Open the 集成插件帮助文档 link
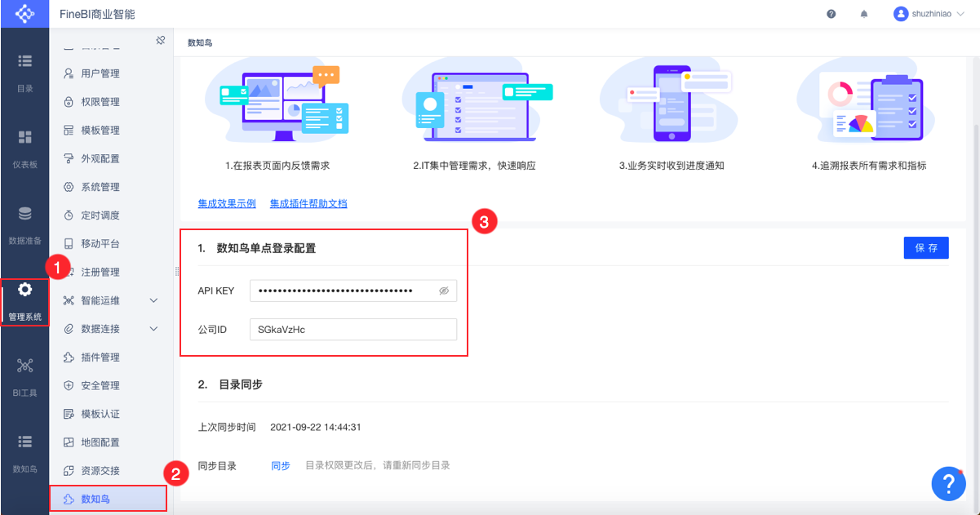Image resolution: width=980 pixels, height=515 pixels. click(x=308, y=203)
